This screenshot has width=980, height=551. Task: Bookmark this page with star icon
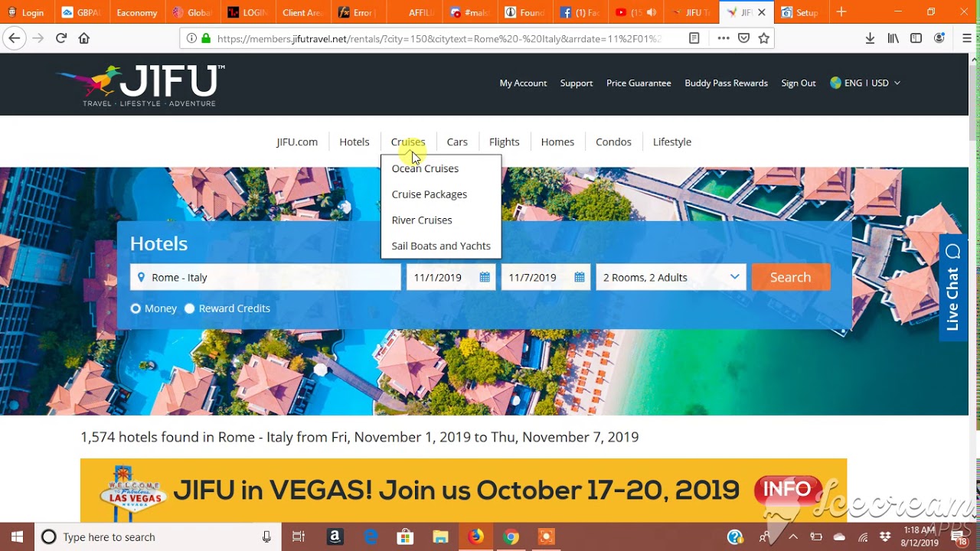pyautogui.click(x=763, y=38)
